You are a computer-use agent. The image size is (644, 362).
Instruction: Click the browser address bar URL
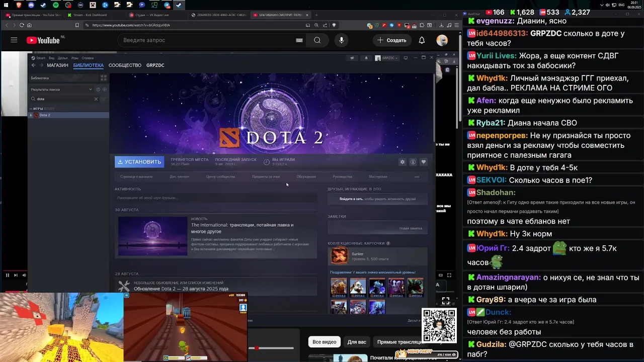point(131,25)
